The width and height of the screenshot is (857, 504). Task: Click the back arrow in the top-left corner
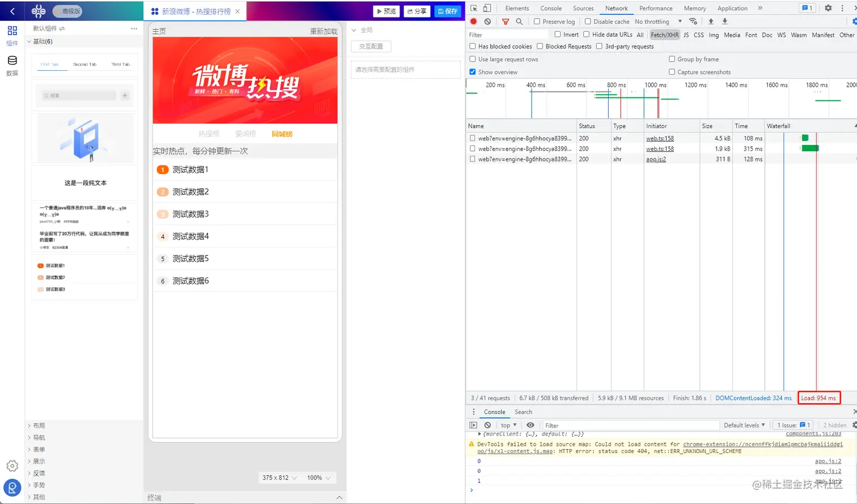(12, 11)
